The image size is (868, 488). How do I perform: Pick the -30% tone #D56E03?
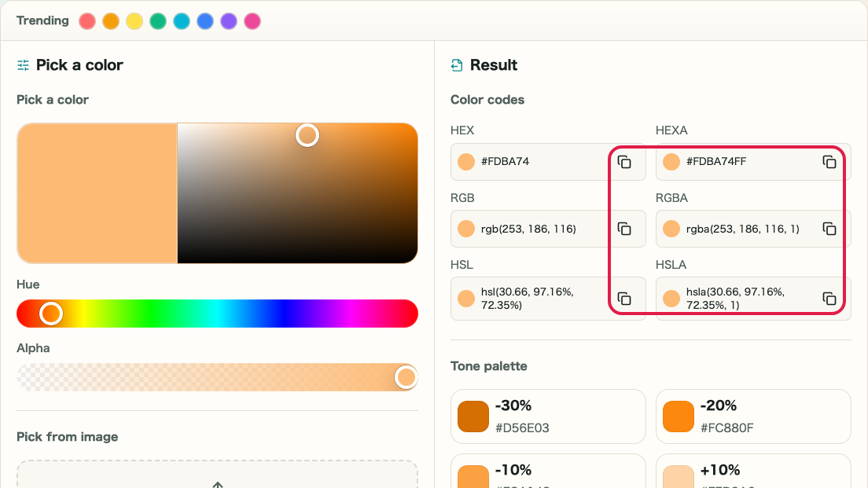548,416
